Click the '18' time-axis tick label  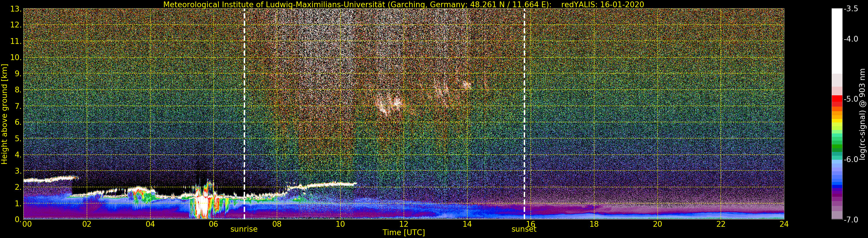594,224
